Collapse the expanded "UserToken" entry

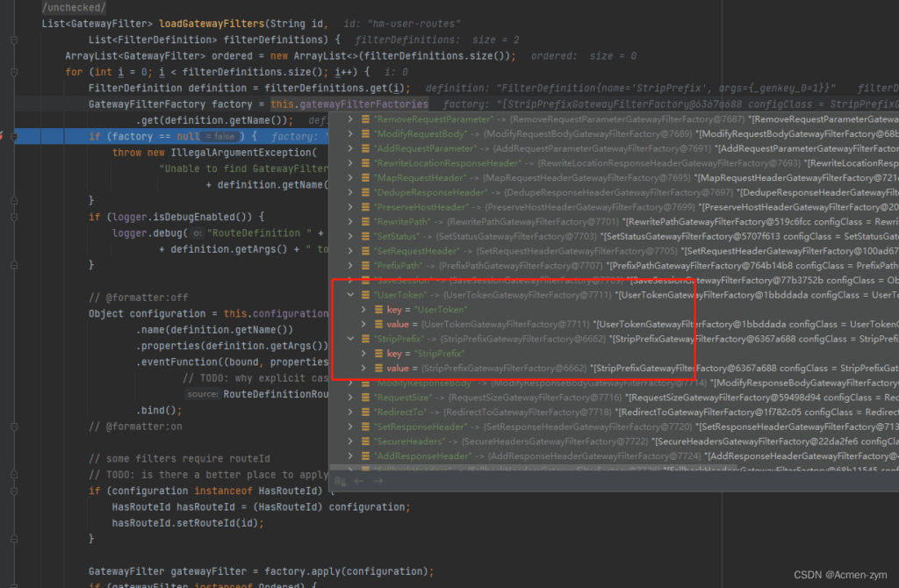(349, 295)
